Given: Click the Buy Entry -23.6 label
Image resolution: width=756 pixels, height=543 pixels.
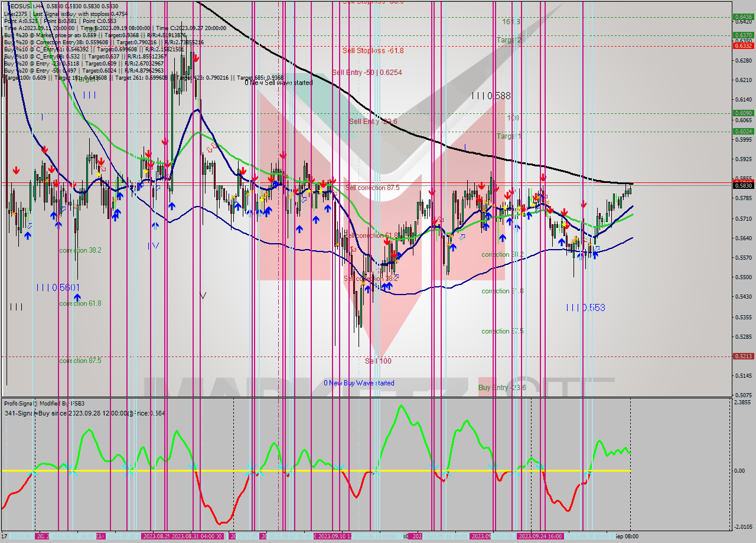Looking at the screenshot, I should tap(501, 388).
